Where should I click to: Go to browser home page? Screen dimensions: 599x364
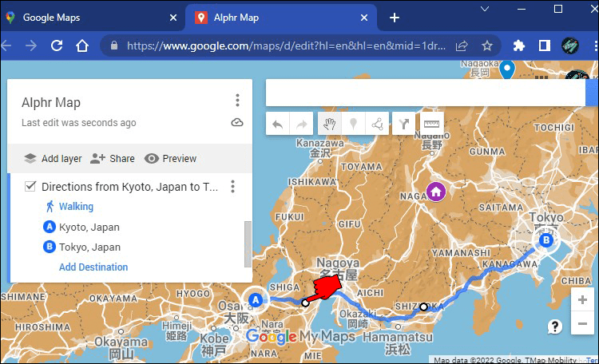(x=82, y=45)
